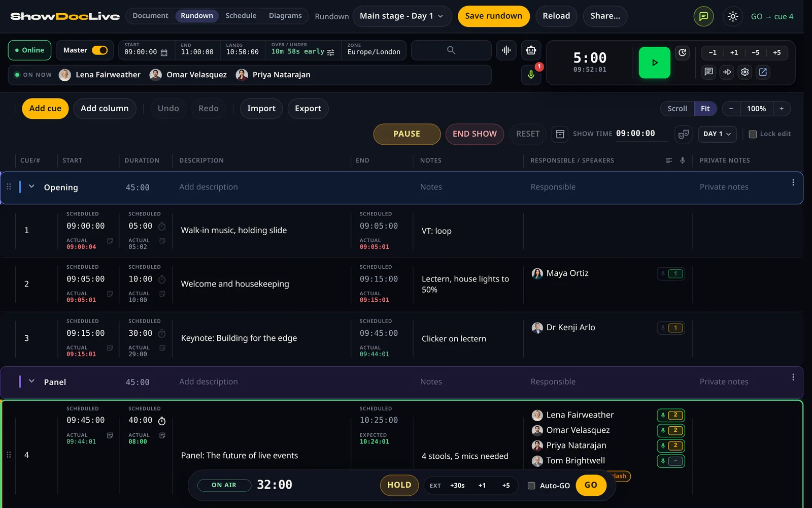The height and width of the screenshot is (508, 812).
Task: Switch to the Schedule tab
Action: click(241, 16)
